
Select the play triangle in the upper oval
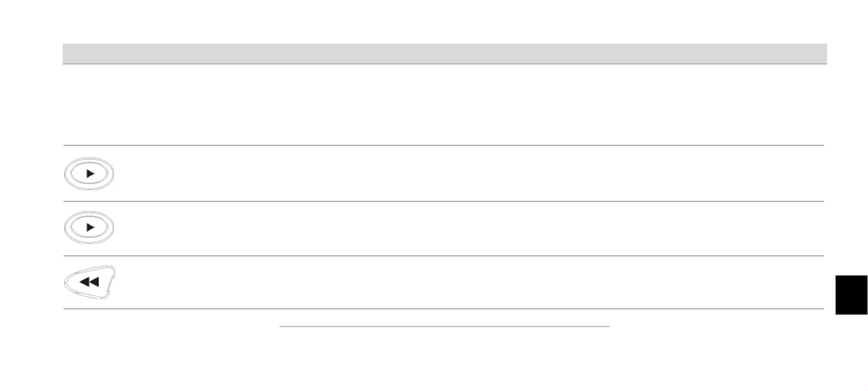pyautogui.click(x=90, y=174)
